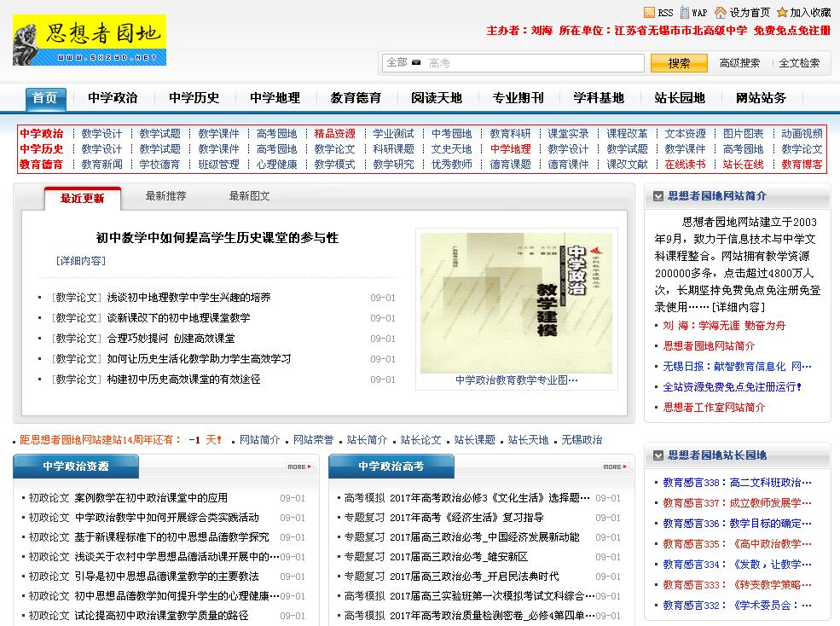Click the search keyword input field
This screenshot has height=626, width=840.
coord(533,63)
